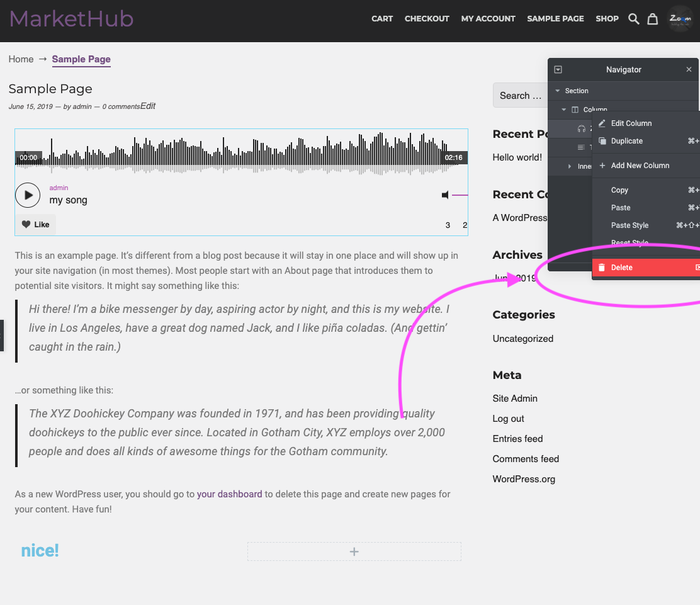This screenshot has width=700, height=605.
Task: Collapse the Column tree arrow
Action: [x=564, y=110]
